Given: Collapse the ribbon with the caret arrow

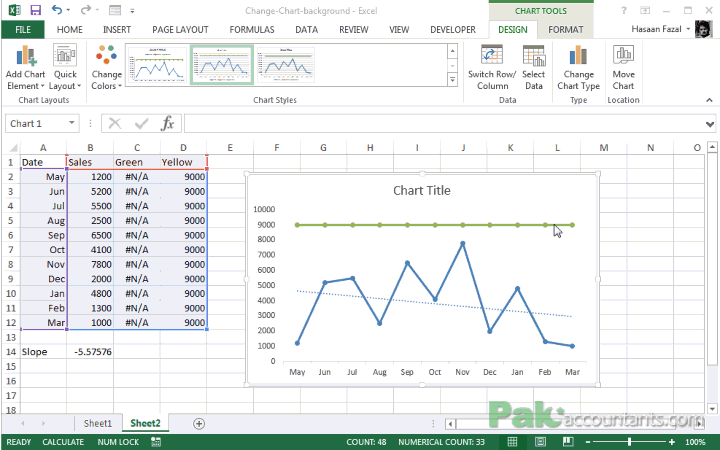Looking at the screenshot, I should (x=709, y=100).
